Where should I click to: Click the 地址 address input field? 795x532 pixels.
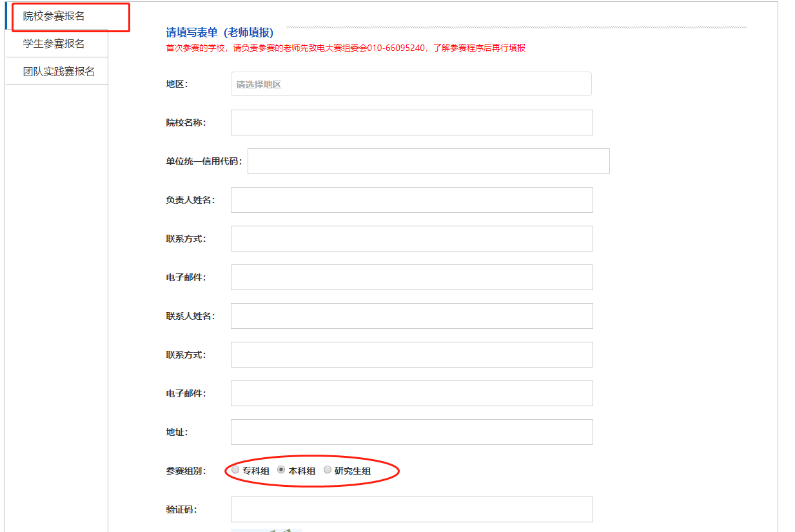(411, 432)
